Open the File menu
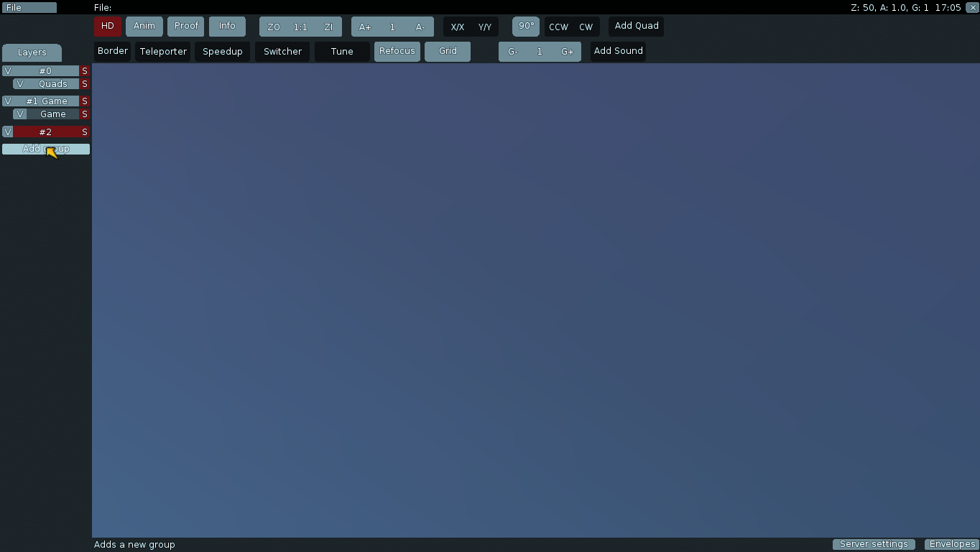The image size is (980, 552). coord(29,8)
